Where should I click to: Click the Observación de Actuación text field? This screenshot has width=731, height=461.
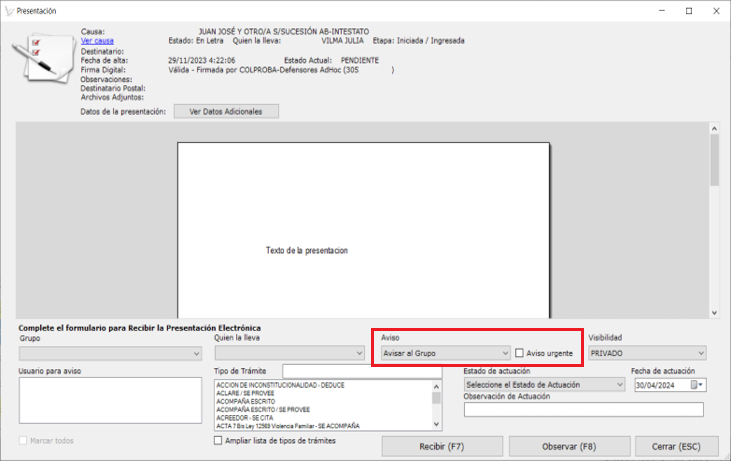pyautogui.click(x=583, y=409)
